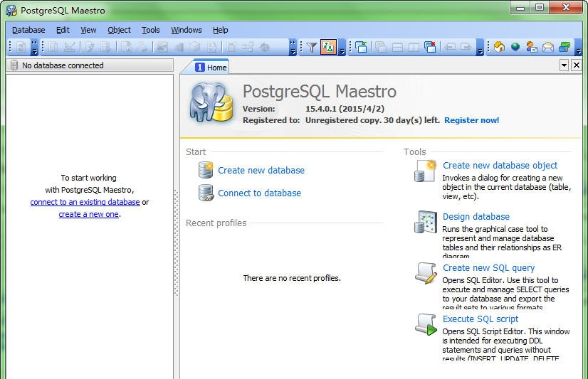Click the ruler and triangle design icon
Screen dimensions: 588x379
[69, 47]
